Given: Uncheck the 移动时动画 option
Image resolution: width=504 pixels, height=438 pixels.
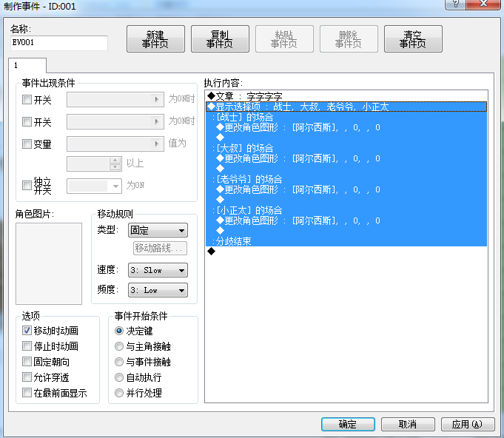Looking at the screenshot, I should (x=27, y=330).
